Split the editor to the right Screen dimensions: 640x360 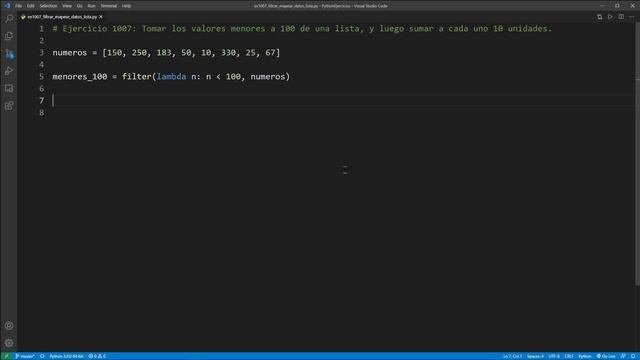(x=621, y=17)
